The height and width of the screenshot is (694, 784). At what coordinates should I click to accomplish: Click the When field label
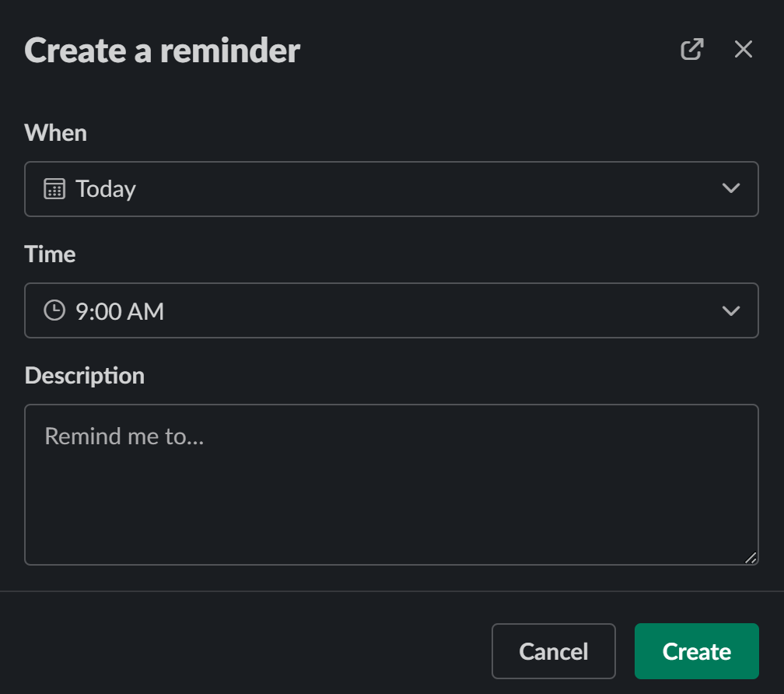click(x=55, y=133)
